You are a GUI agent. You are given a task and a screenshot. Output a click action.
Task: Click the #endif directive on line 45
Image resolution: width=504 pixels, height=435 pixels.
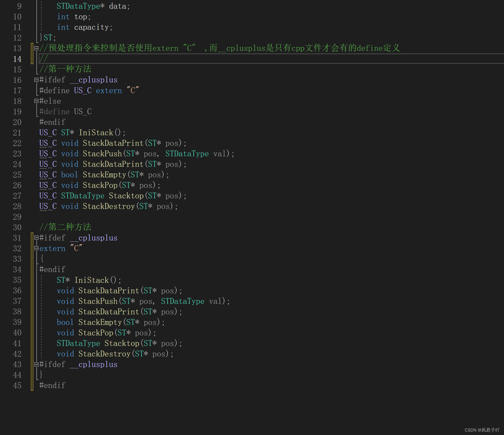click(x=52, y=385)
